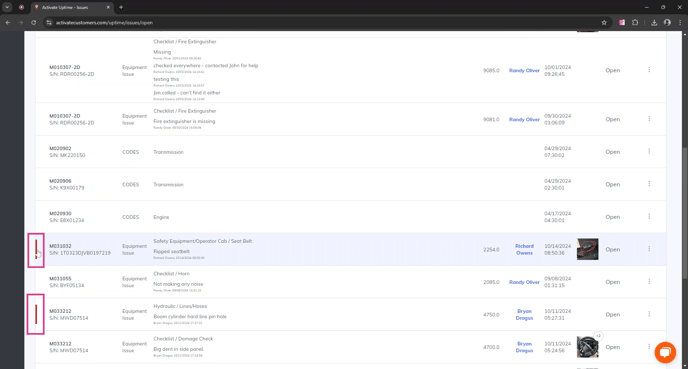The image size is (688, 369).
Task: Click Open status of Ripped seatbelt issue
Action: pos(613,250)
